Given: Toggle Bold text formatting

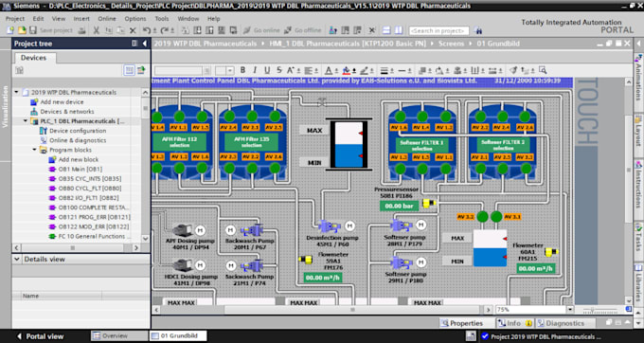Looking at the screenshot, I should [x=242, y=70].
